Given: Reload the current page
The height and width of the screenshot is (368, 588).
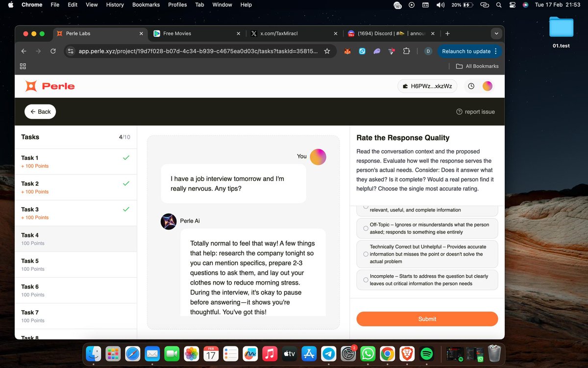Looking at the screenshot, I should coord(53,51).
